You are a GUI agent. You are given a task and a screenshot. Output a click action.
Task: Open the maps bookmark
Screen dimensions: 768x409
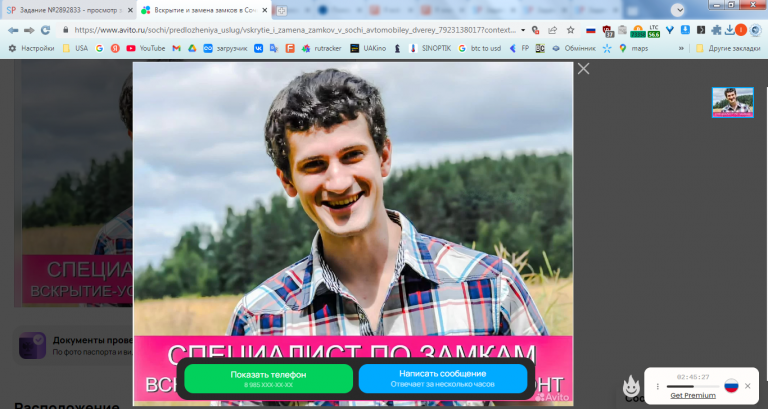point(633,48)
